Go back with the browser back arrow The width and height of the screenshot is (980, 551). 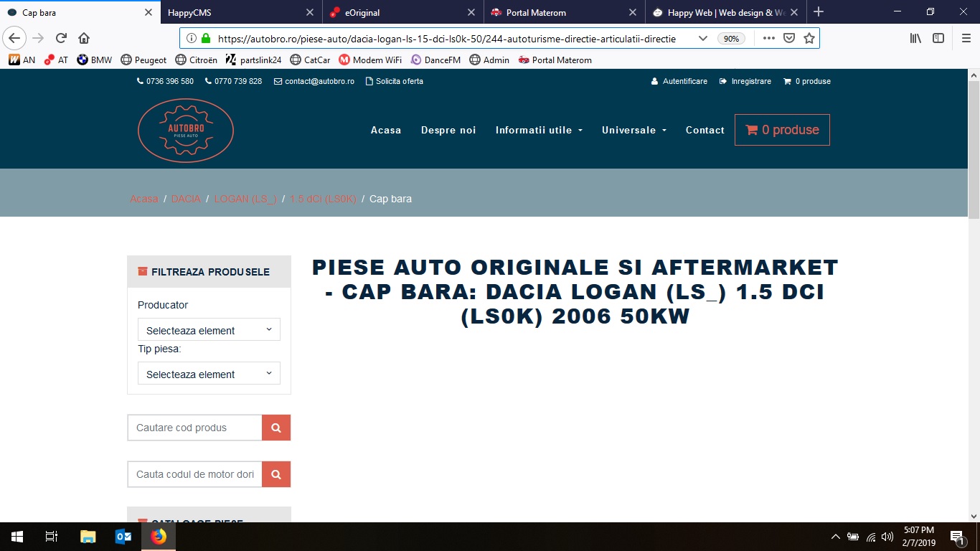point(14,38)
